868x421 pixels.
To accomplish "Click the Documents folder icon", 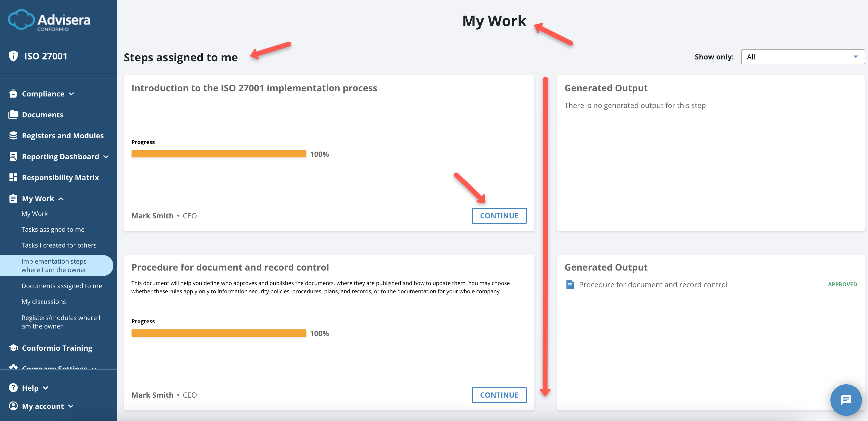I will click(x=13, y=115).
